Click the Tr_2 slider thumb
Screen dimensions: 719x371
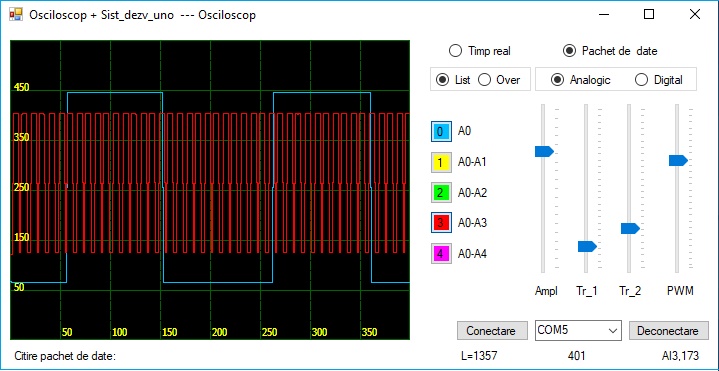630,228
